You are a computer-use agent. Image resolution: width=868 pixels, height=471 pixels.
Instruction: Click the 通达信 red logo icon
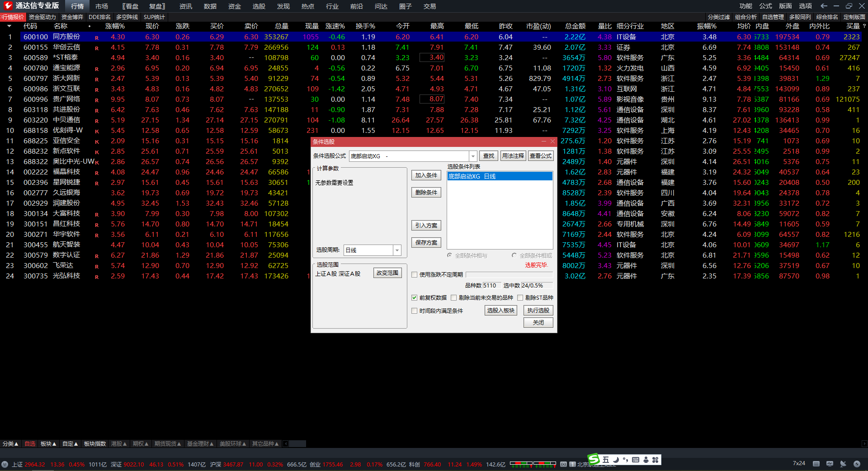tap(8, 5)
